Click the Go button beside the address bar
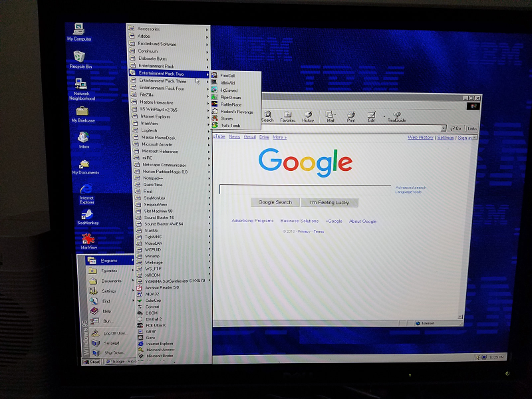532x399 pixels. tap(456, 128)
